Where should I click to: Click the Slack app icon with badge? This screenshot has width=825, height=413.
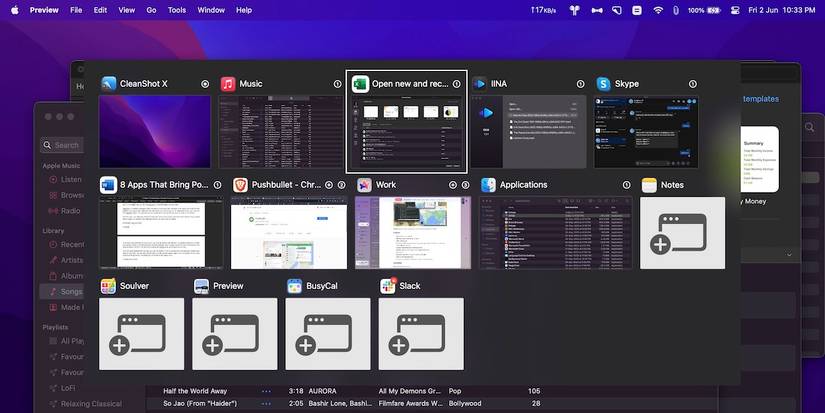click(x=388, y=286)
